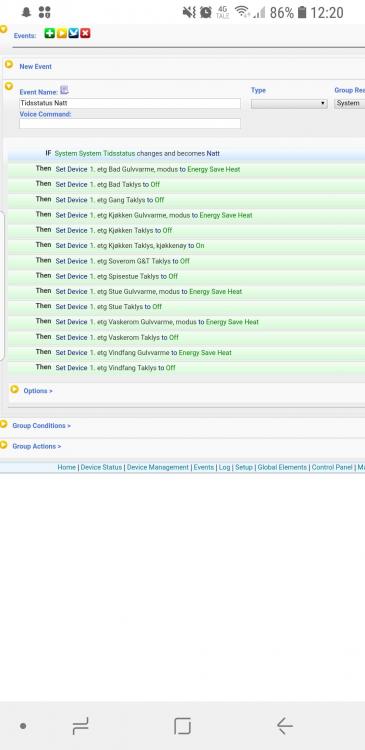This screenshot has width=365, height=750.
Task: Tap the Wi-Fi icon in status bar
Action: pyautogui.click(x=243, y=12)
